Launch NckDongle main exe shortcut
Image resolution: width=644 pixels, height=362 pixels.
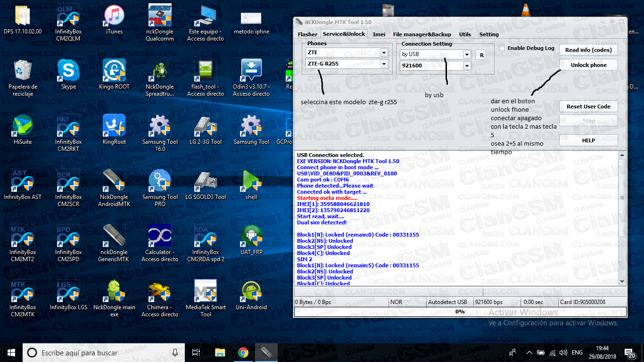click(x=114, y=298)
